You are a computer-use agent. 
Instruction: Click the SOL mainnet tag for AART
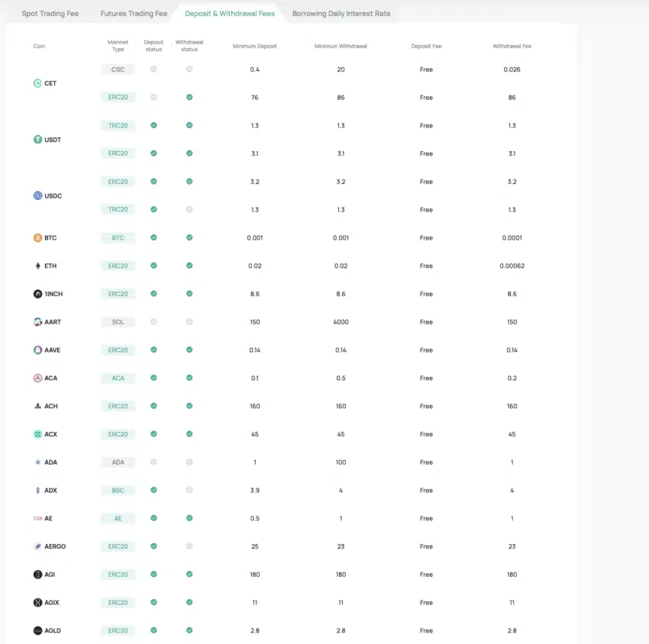(x=118, y=322)
